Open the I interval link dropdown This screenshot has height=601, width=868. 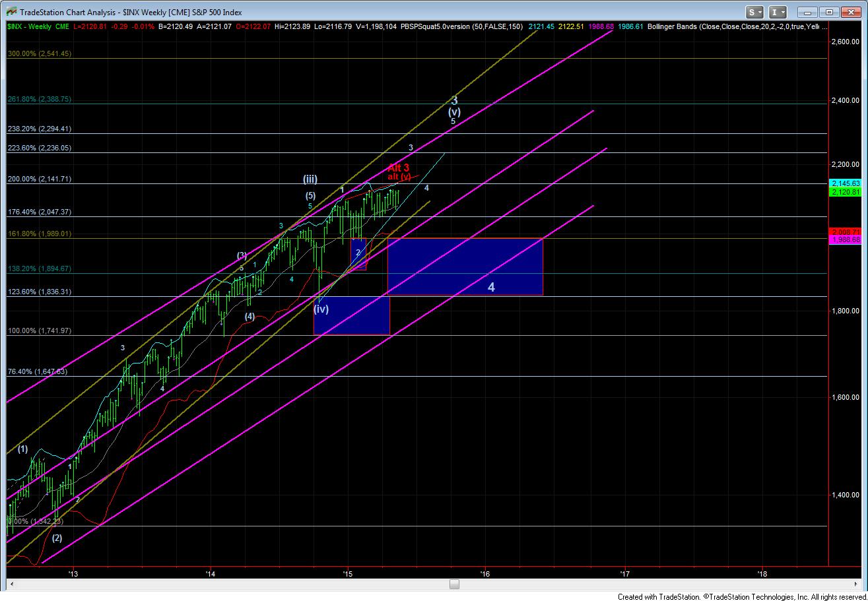point(779,12)
